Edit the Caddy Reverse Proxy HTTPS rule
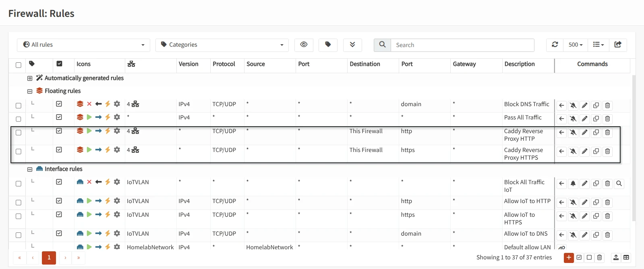 click(x=584, y=151)
